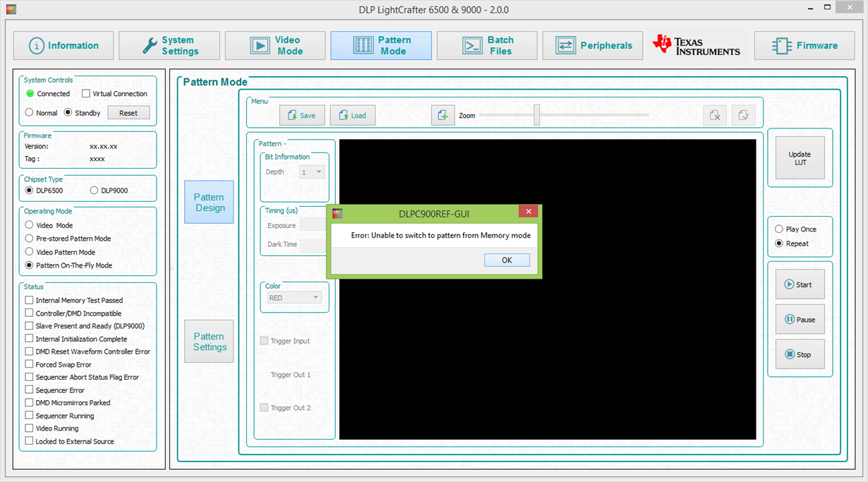Open the System Settings tab
Viewport: 868px width, 482px height.
point(169,46)
